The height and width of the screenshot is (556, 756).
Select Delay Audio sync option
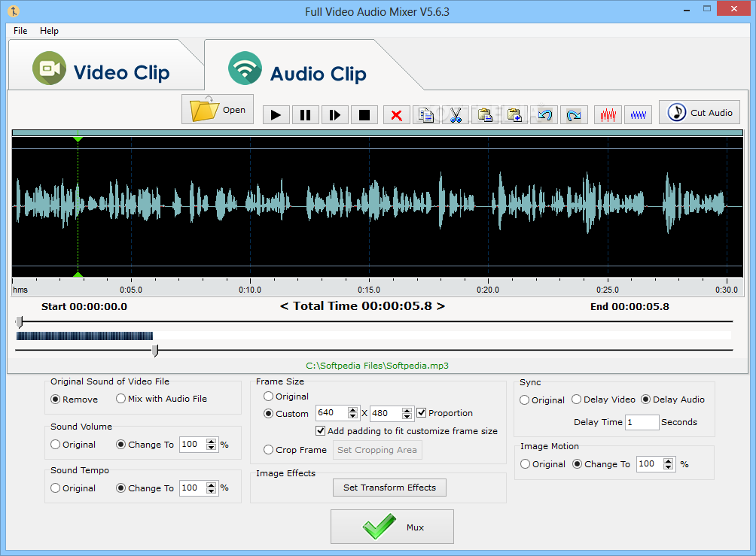672,400
